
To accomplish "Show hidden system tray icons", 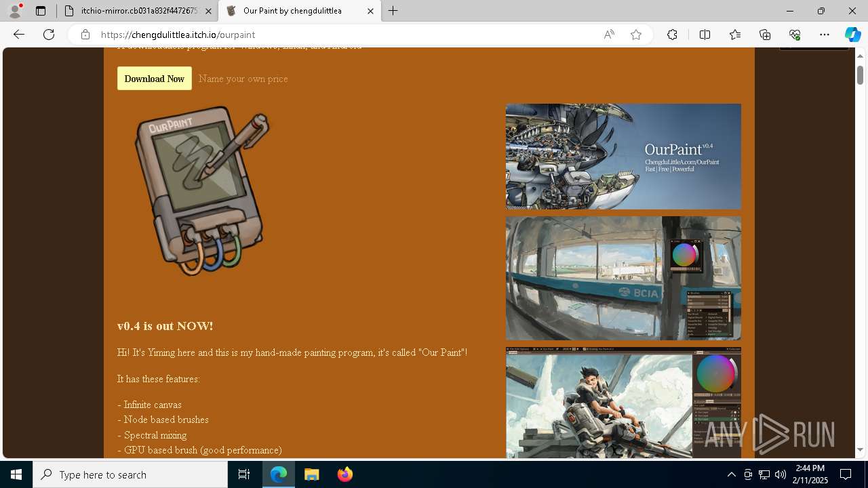I will [731, 474].
